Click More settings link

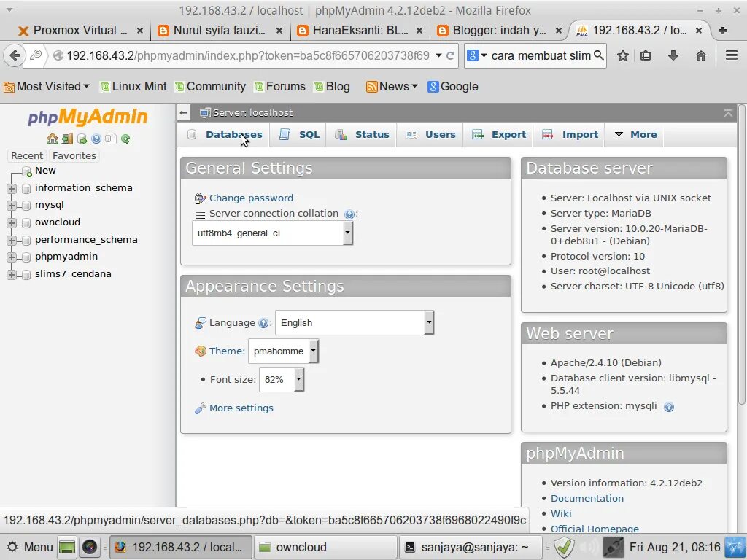pyautogui.click(x=241, y=408)
